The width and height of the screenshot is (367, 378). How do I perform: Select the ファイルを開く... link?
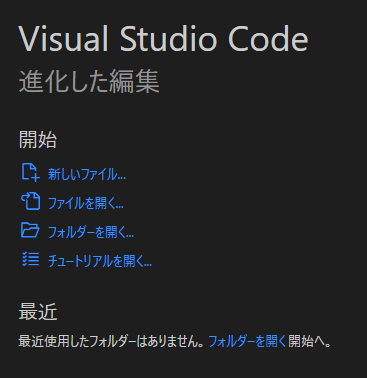[x=86, y=203]
